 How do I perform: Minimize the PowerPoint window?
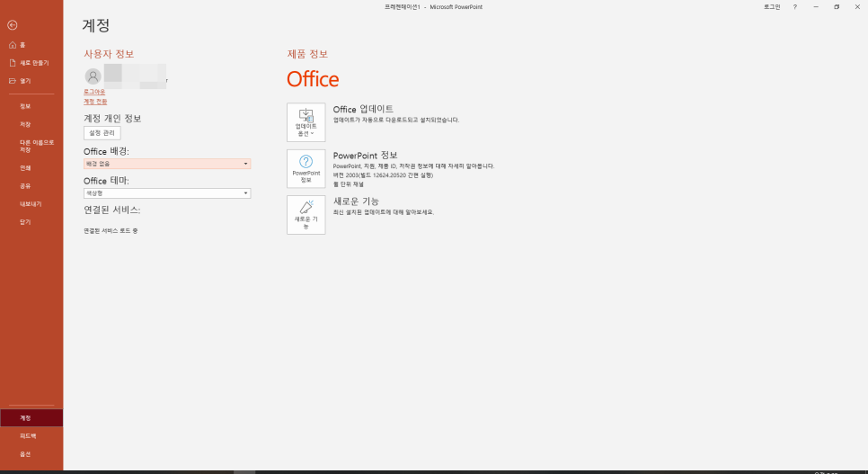click(x=816, y=7)
